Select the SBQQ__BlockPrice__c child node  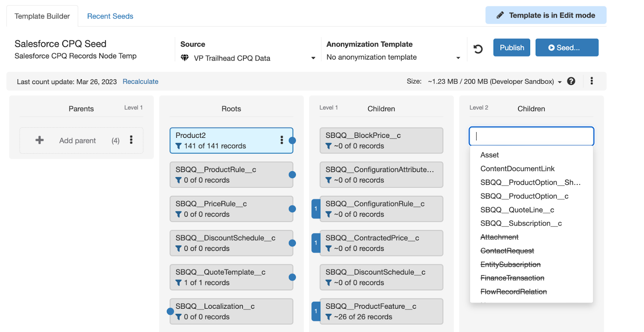click(x=382, y=140)
